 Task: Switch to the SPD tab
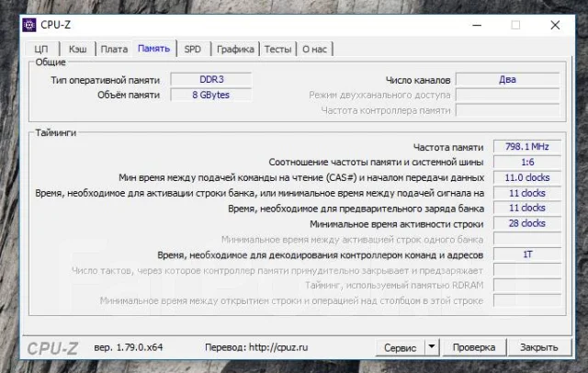(x=193, y=49)
